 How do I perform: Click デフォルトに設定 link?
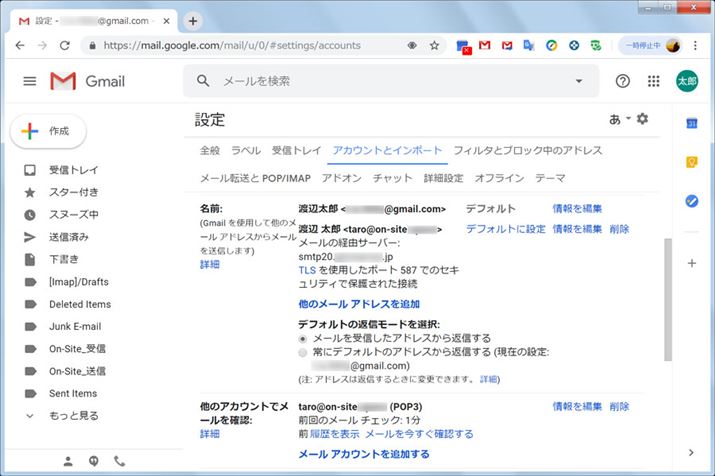[505, 229]
